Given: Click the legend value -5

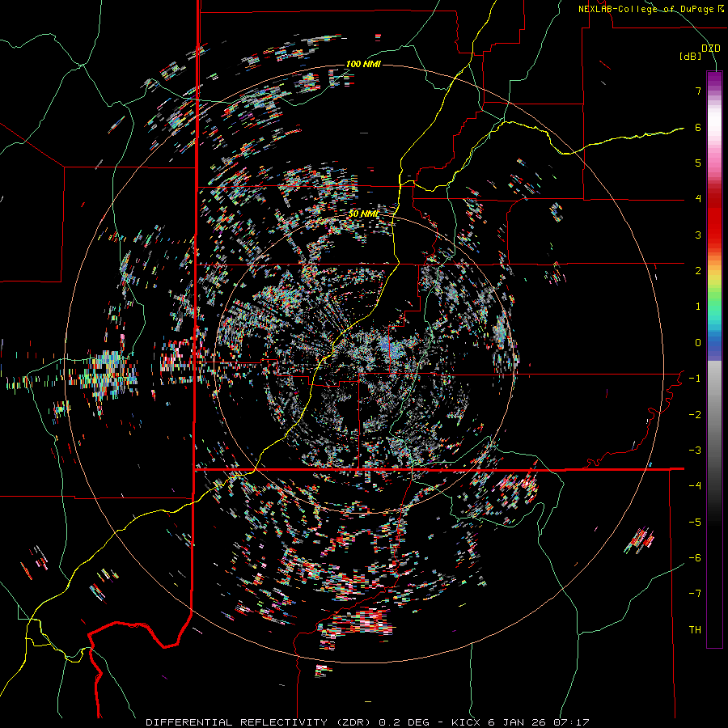Looking at the screenshot, I should [695, 523].
